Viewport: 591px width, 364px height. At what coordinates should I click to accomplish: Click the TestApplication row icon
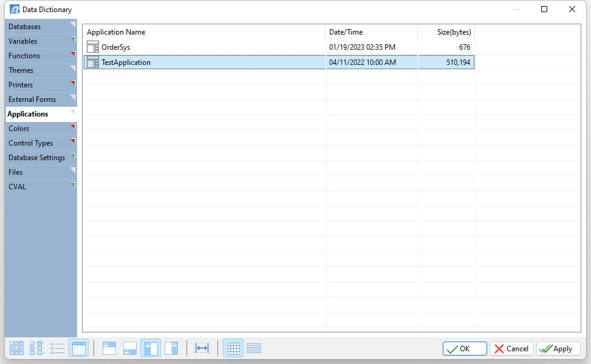(93, 62)
